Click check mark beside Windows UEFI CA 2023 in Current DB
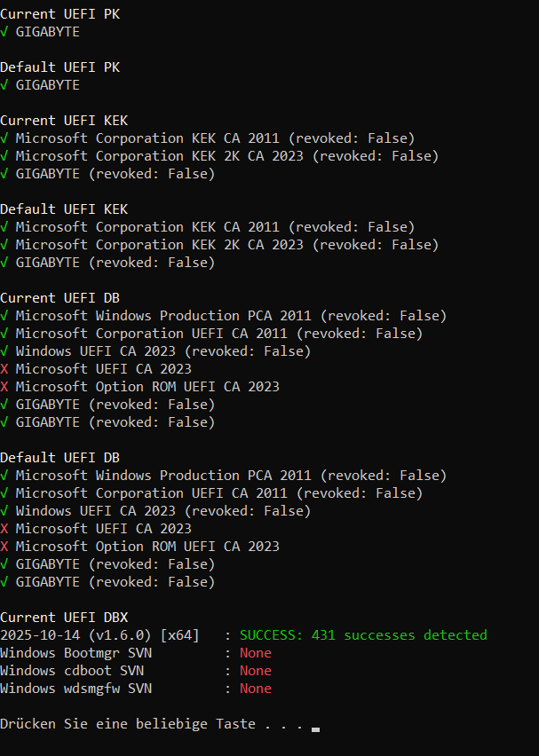 (x=4, y=351)
